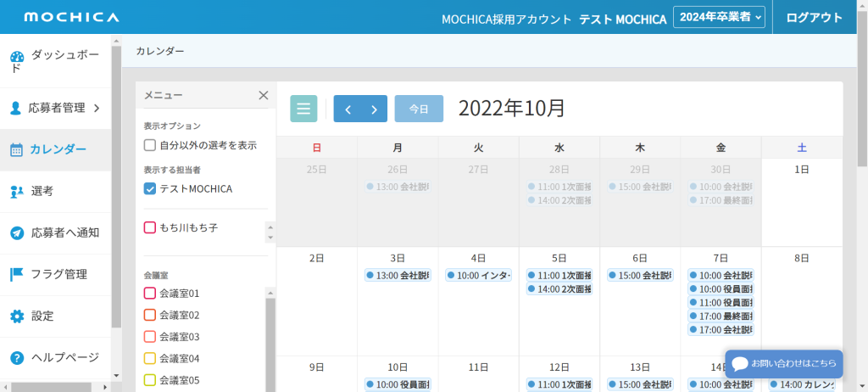
Task: Open Help page question mark icon
Action: click(16, 357)
